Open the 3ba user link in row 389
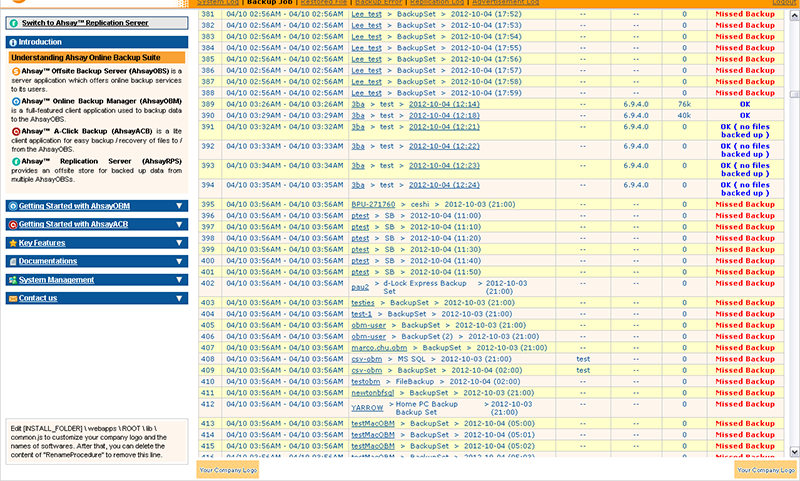Viewport: 800px width, 481px height. (x=358, y=104)
